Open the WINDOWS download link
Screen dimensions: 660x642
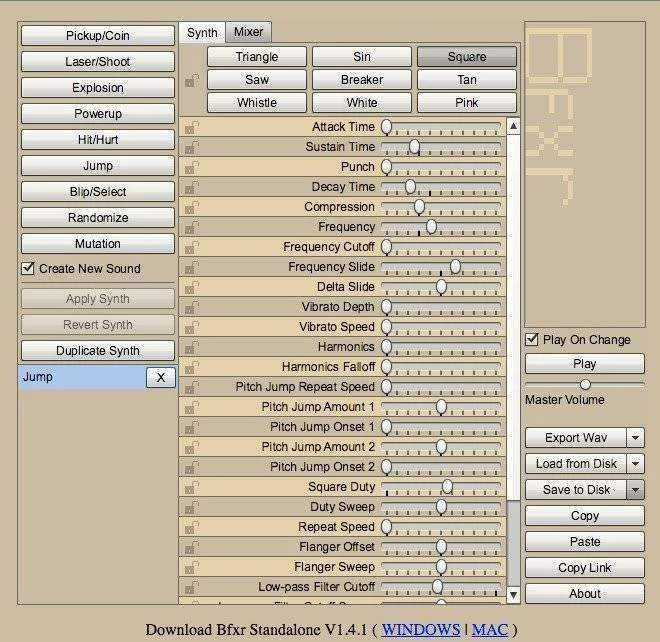[420, 630]
